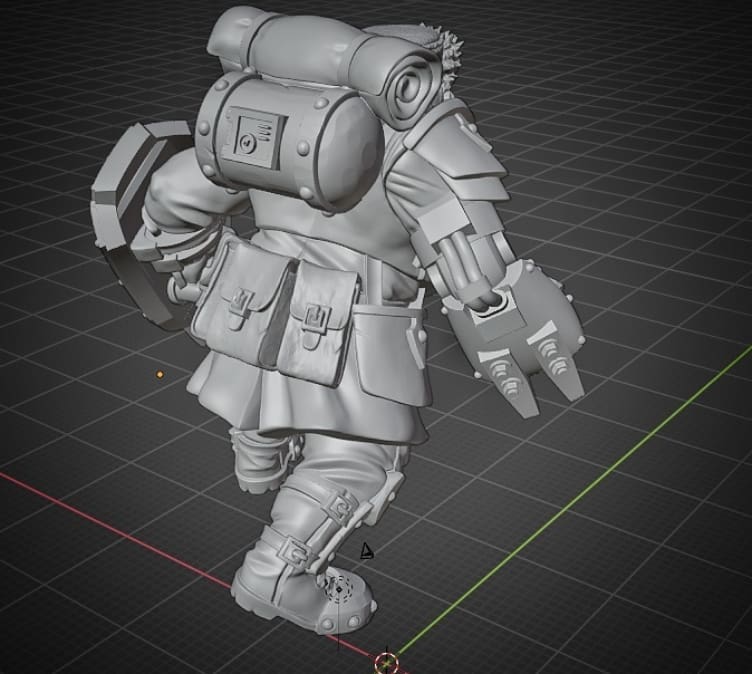Select the orange object origin dot
Viewport: 752px width, 674px height.
coord(160,374)
